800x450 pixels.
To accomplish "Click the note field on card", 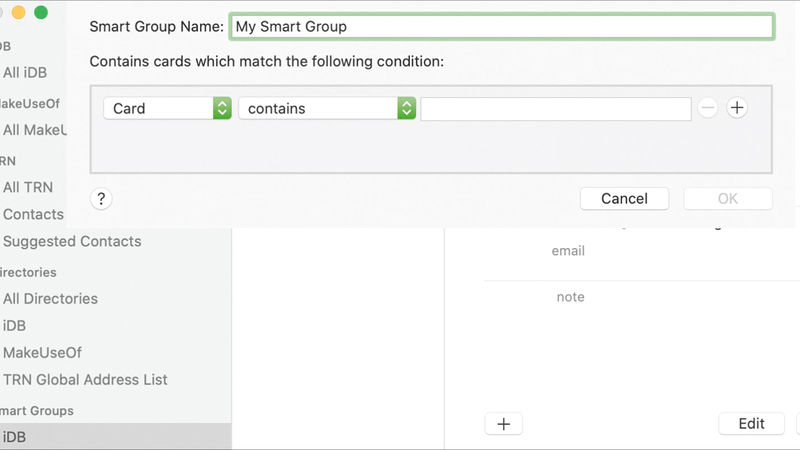I will 570,297.
